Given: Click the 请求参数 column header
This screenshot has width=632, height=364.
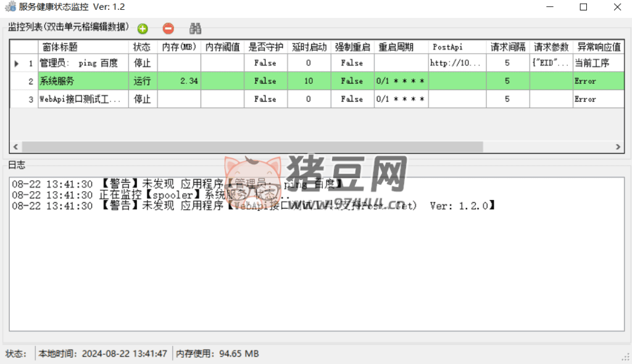Looking at the screenshot, I should [551, 47].
